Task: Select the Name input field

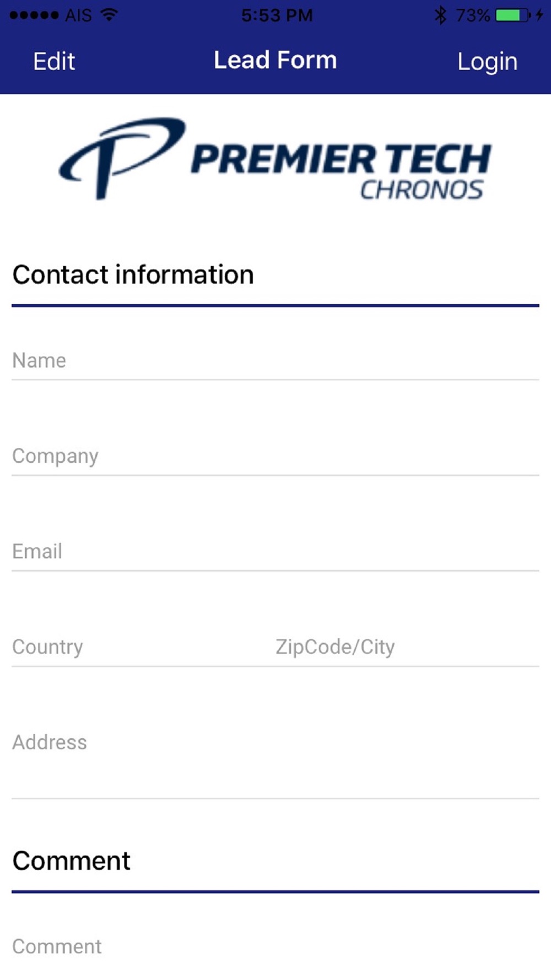Action: click(x=275, y=360)
